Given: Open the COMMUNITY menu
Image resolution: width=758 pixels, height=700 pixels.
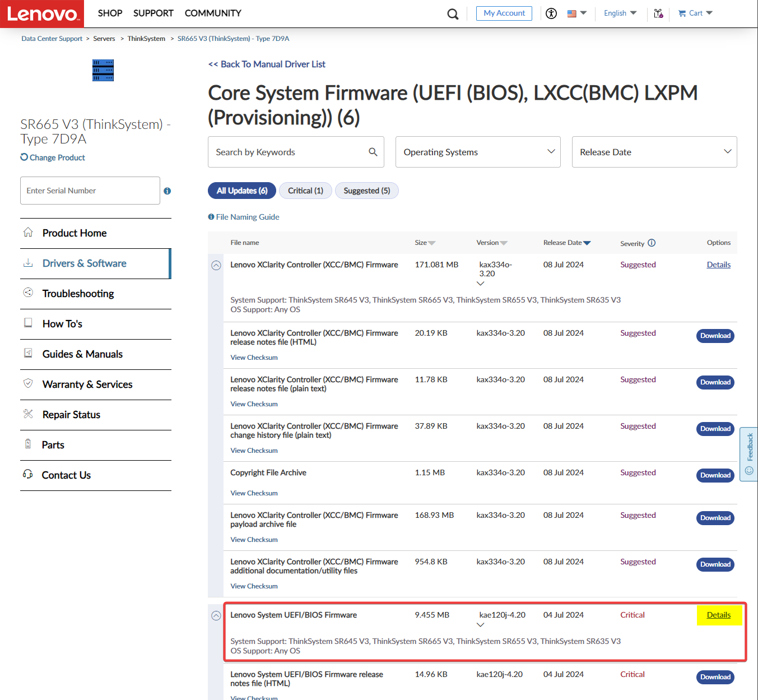Looking at the screenshot, I should click(x=213, y=13).
